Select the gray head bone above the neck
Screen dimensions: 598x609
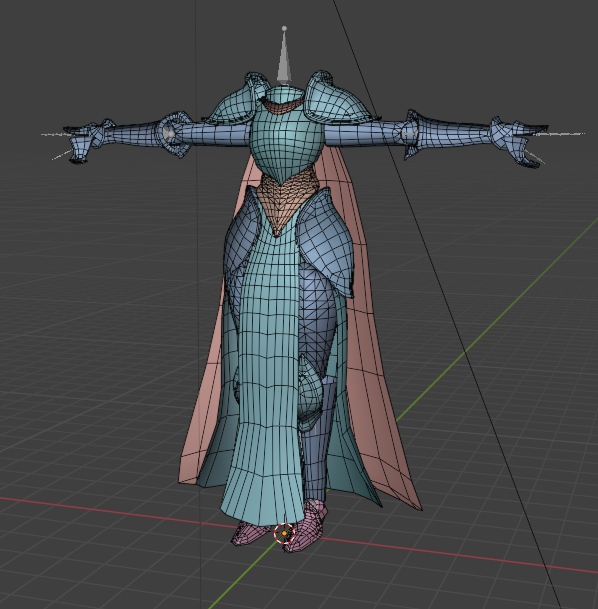point(284,55)
